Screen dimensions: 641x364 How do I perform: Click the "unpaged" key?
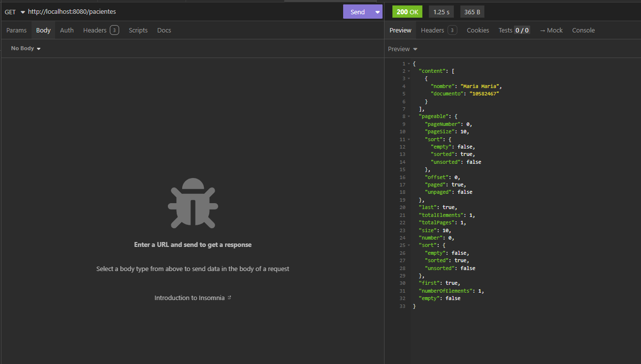[438, 192]
